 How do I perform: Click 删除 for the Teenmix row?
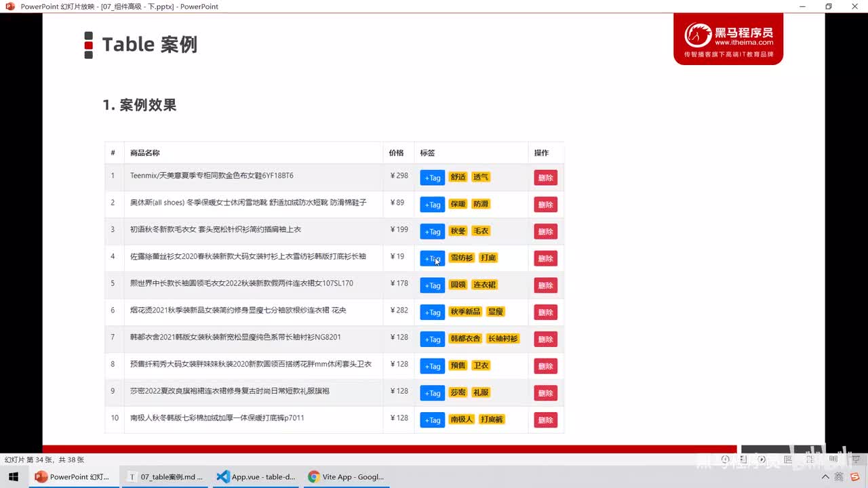pyautogui.click(x=545, y=178)
